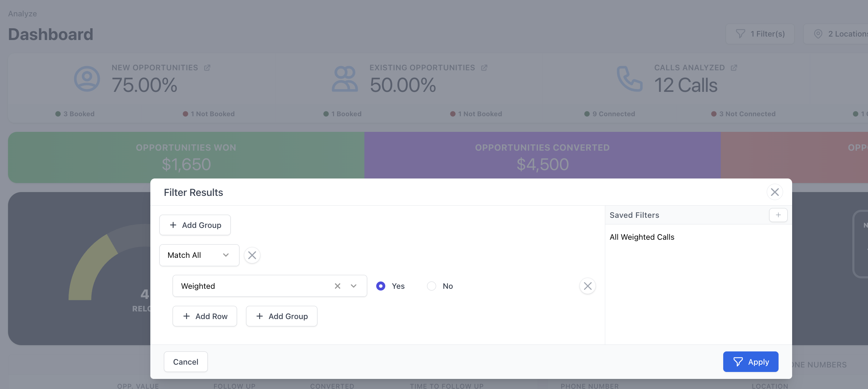Select Yes for Weighted
Screen dimensions: 868x389
[x=381, y=286]
